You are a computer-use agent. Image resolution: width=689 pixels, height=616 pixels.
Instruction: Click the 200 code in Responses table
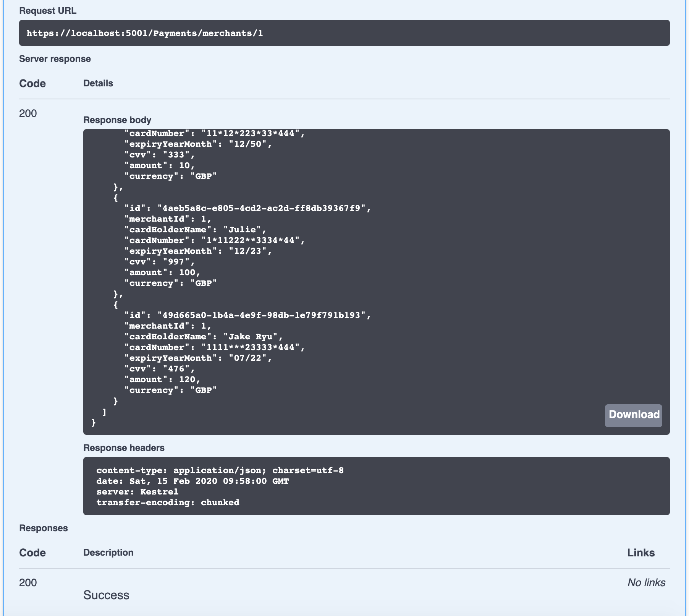point(28,583)
